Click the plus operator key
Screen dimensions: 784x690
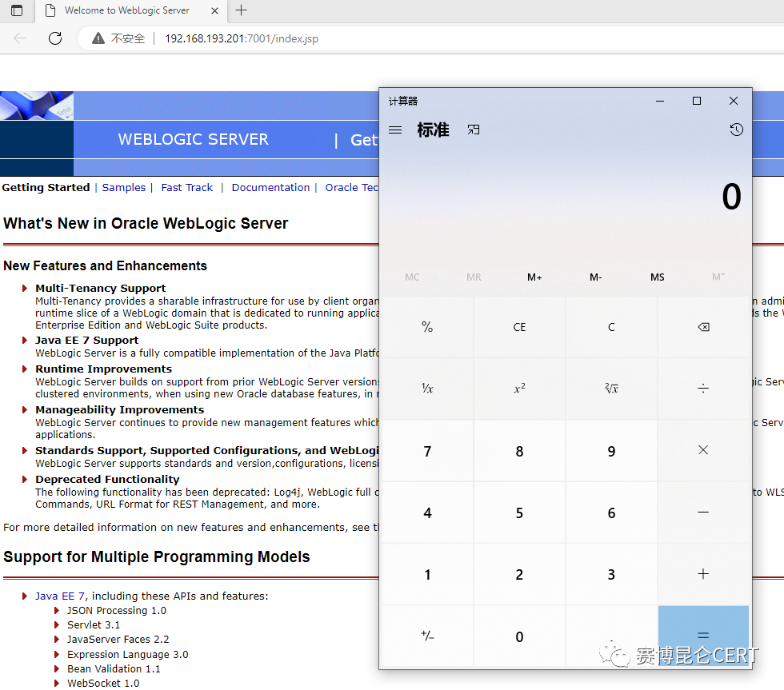(x=703, y=574)
